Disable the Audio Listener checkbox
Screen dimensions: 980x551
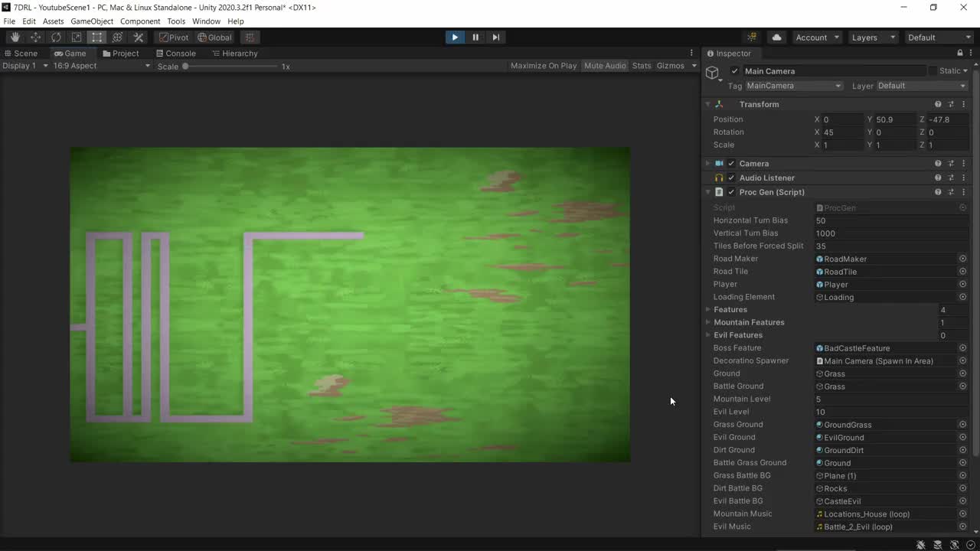(x=731, y=178)
